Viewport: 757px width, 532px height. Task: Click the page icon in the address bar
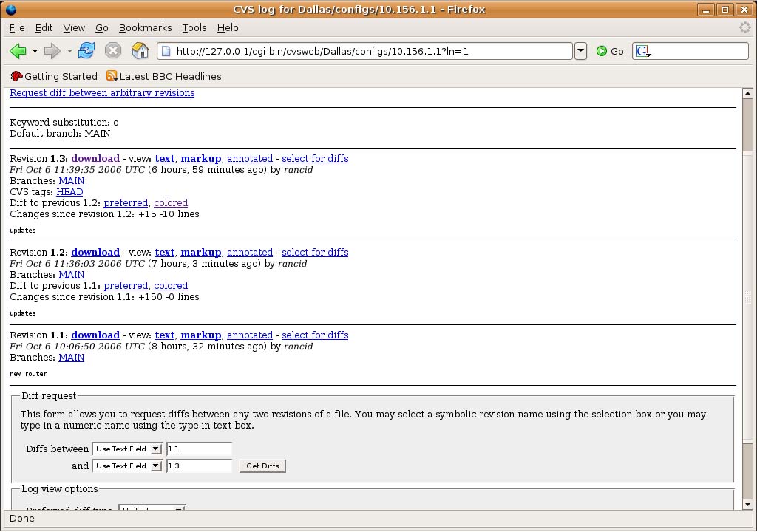(166, 51)
